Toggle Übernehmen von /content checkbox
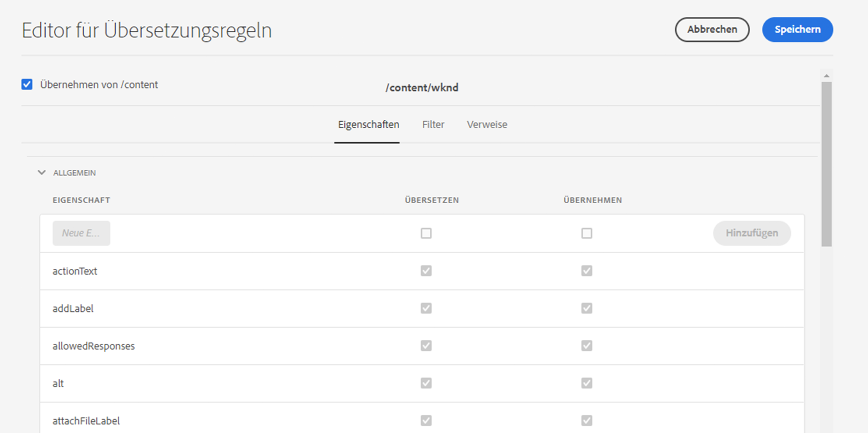 [x=27, y=84]
